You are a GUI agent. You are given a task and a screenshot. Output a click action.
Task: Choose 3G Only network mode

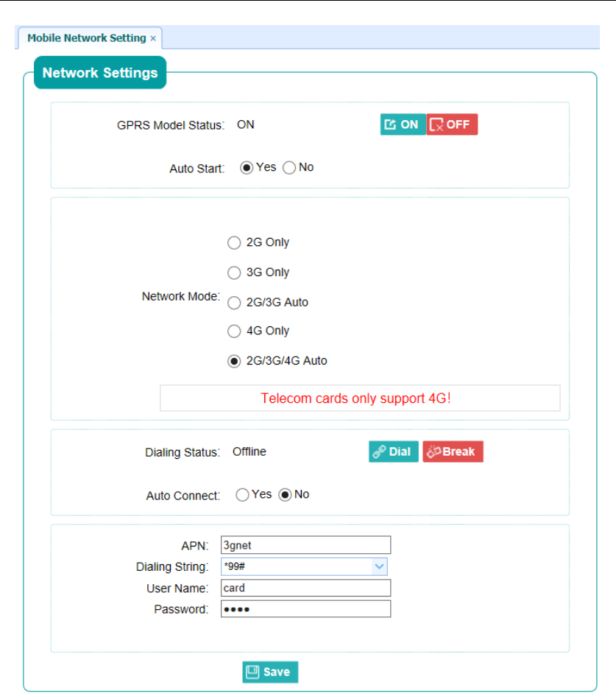pos(234,273)
